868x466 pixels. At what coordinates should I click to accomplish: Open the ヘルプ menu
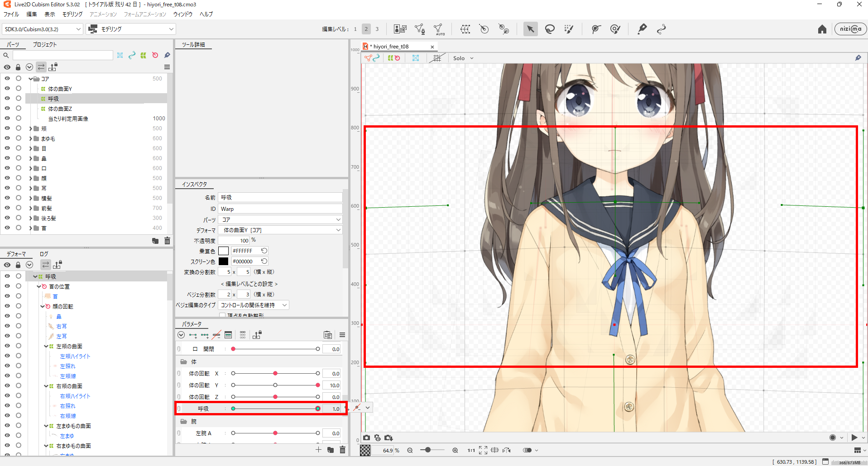tap(206, 14)
